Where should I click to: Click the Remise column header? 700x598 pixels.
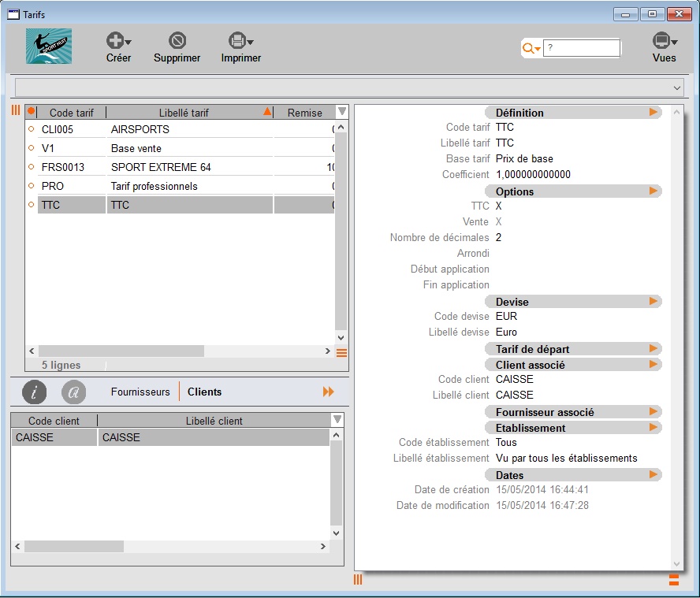click(304, 113)
